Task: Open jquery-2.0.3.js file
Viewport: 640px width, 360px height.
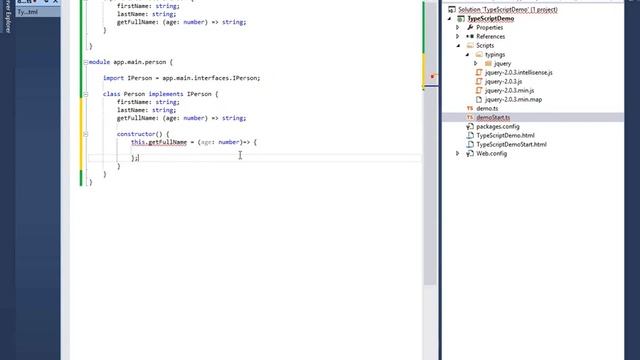Action: coord(504,82)
